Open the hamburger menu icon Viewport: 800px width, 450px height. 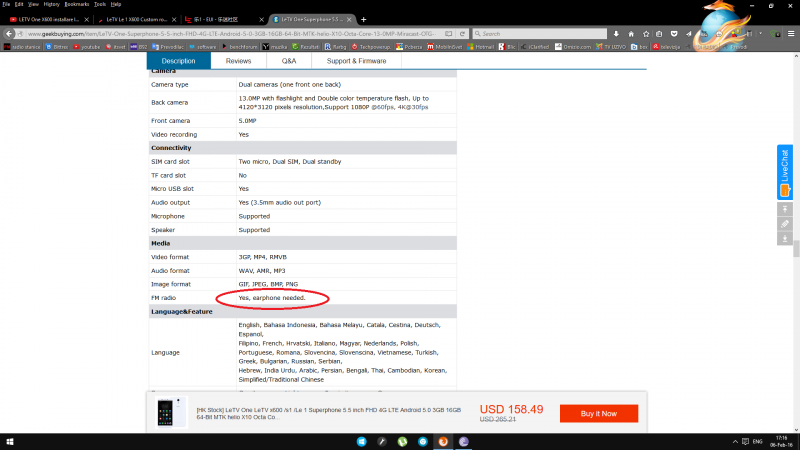791,34
